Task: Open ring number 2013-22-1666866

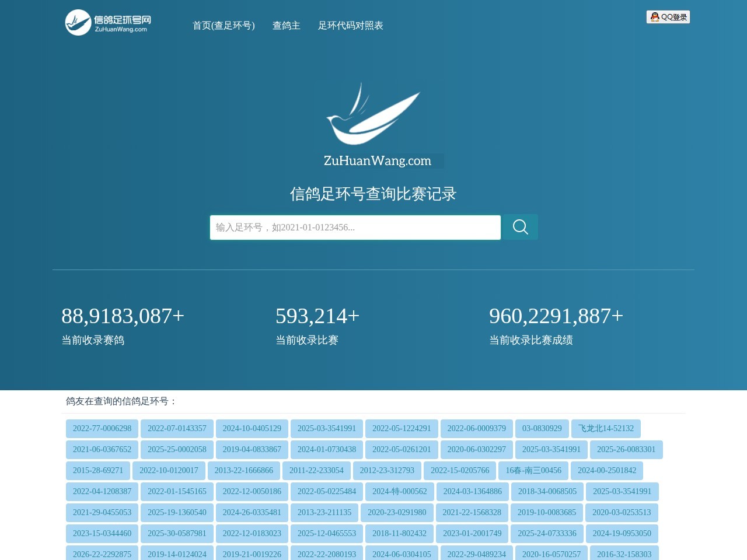Action: pos(244,471)
